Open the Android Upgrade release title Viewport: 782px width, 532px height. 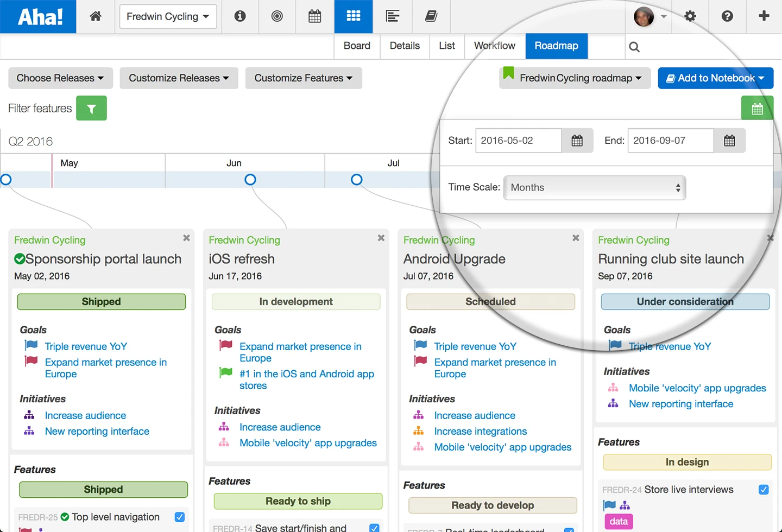(x=455, y=259)
